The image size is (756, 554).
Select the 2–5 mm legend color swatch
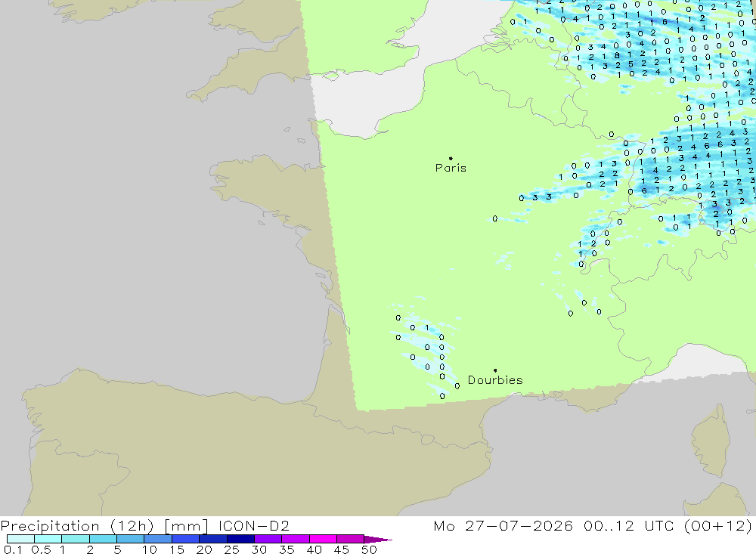coord(103,539)
